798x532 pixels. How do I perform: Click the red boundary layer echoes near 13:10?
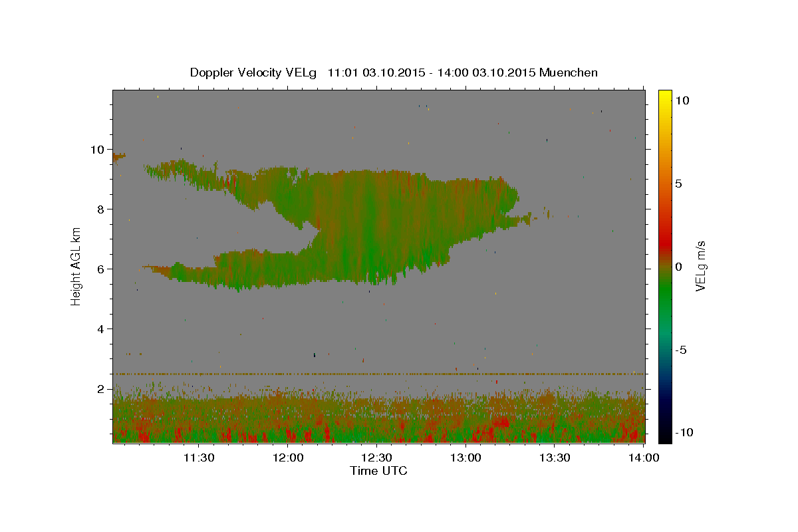click(500, 423)
